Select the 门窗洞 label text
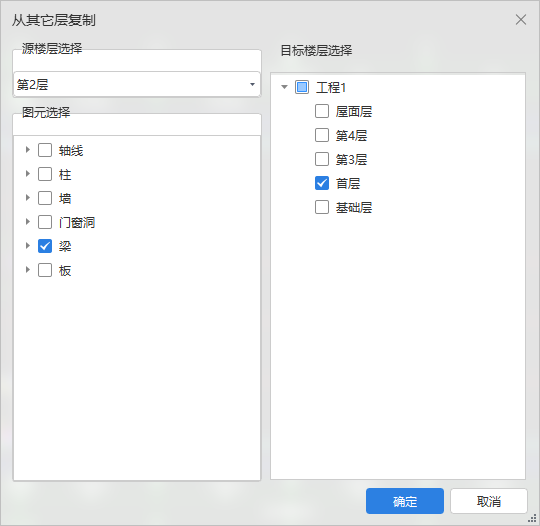Viewport: 540px width, 526px height. tap(77, 223)
